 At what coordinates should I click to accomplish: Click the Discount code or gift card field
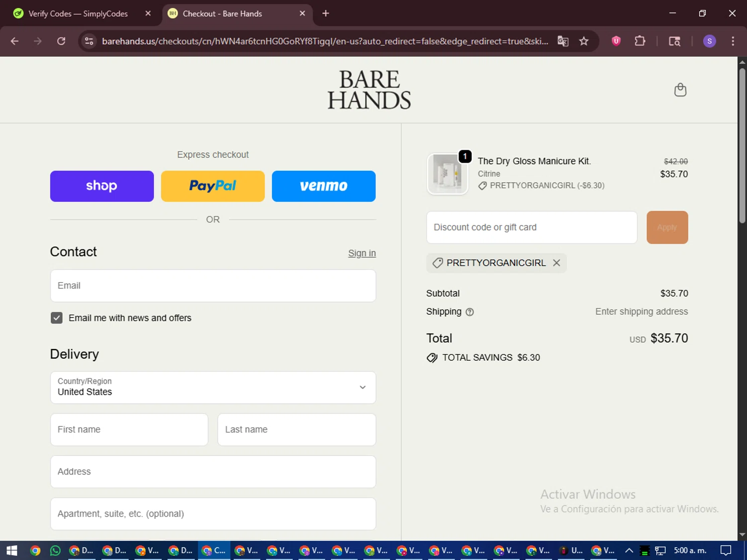(532, 227)
